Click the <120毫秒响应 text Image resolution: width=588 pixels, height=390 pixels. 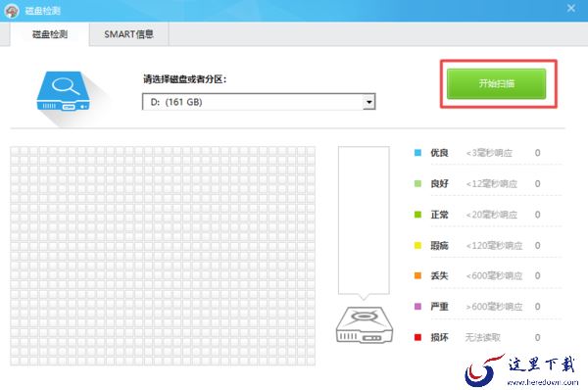[494, 245]
